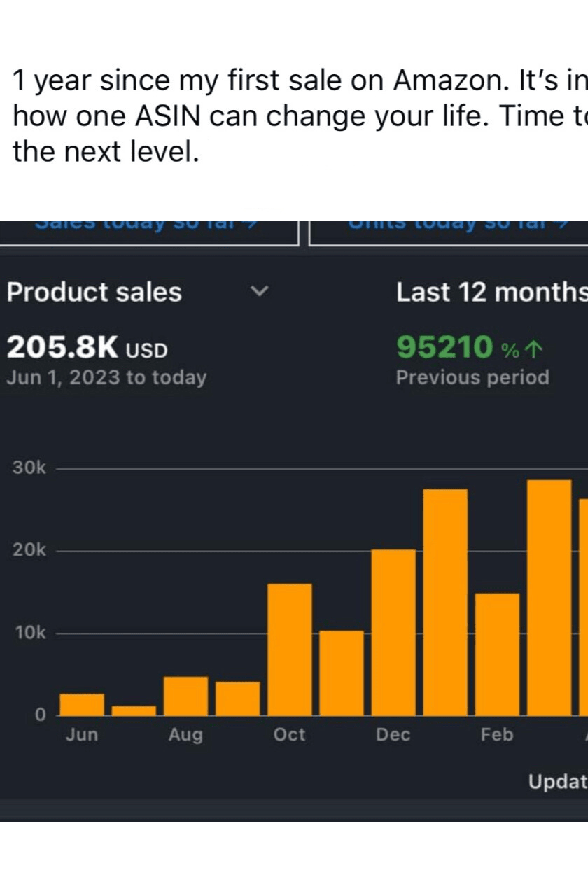Viewport: 588px width, 882px height.
Task: Click the green upward arrow icon
Action: [x=533, y=348]
